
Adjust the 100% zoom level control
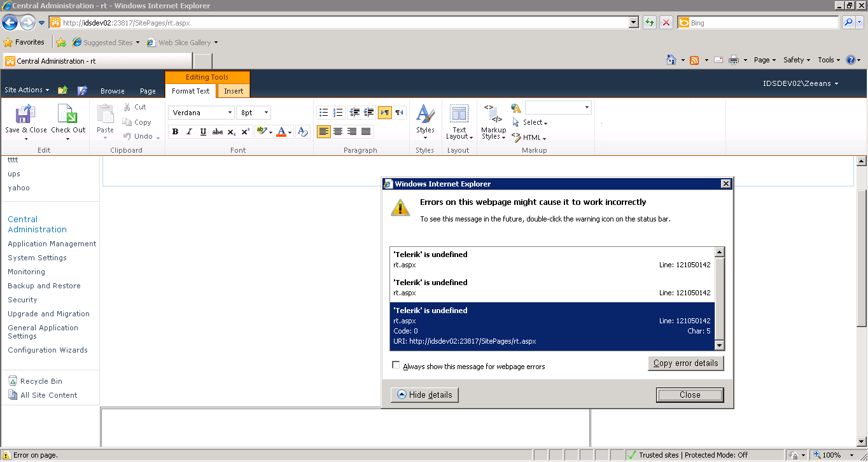point(835,455)
